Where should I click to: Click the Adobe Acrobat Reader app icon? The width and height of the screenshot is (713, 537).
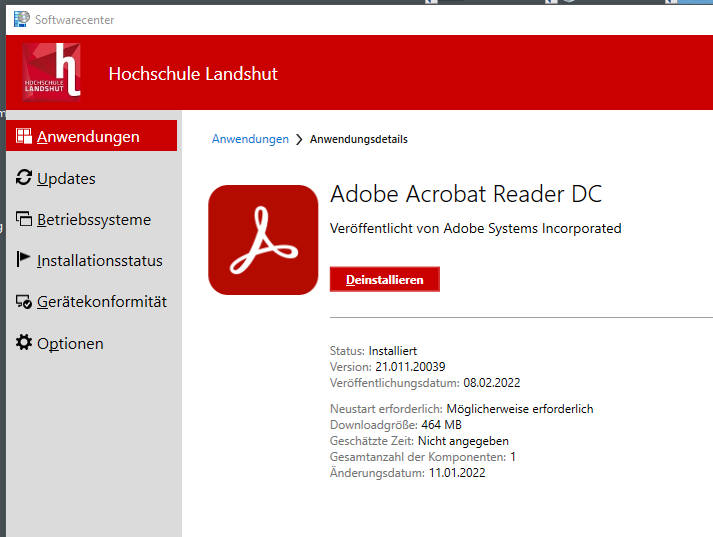point(263,240)
